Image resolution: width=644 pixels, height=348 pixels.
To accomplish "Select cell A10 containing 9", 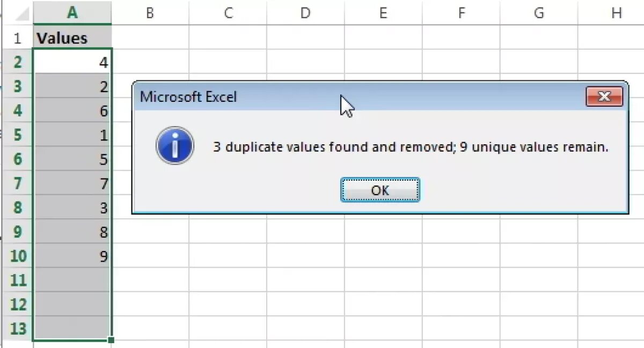I will [72, 256].
